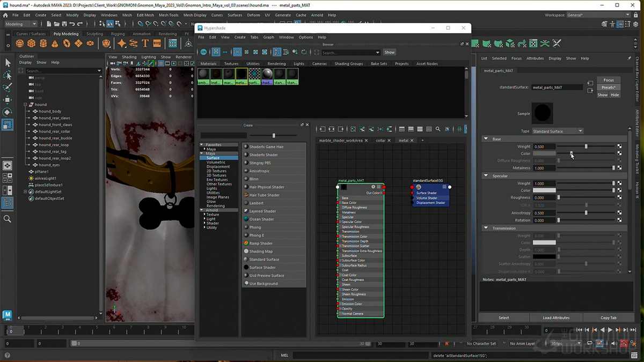Click the Show button next to browser search
Viewport: 644px width, 362px height.
coord(390,52)
